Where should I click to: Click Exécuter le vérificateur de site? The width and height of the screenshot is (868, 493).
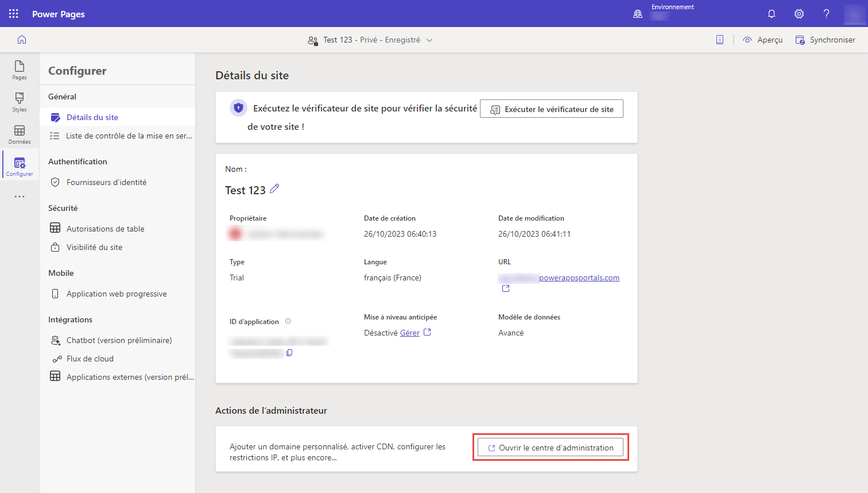tap(552, 109)
